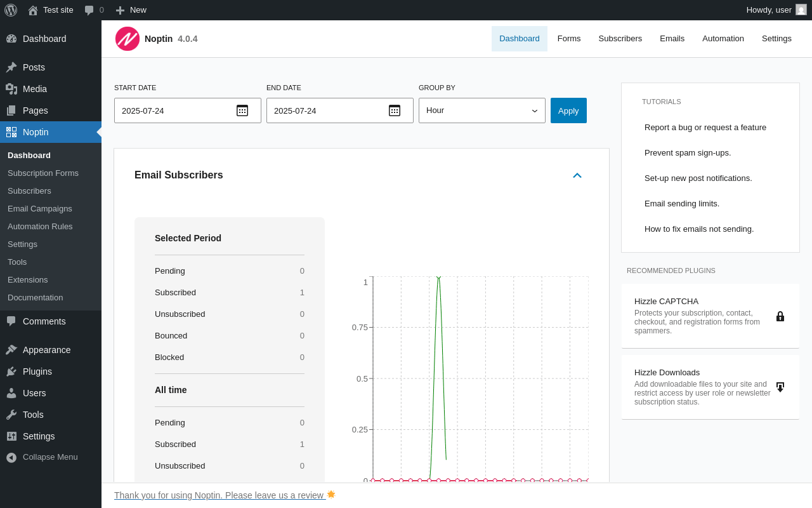The image size is (812, 508).
Task: Click the Pages icon in sidebar
Action: click(11, 110)
